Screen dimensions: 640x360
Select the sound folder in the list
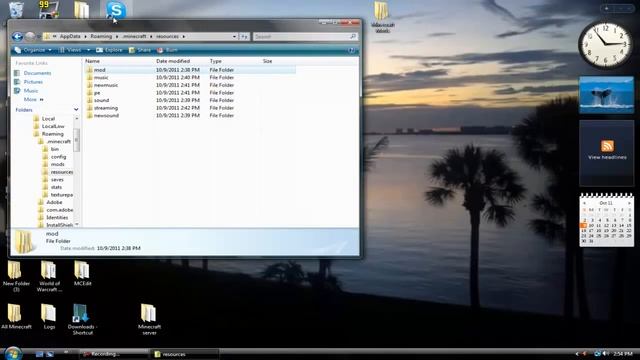pos(101,100)
